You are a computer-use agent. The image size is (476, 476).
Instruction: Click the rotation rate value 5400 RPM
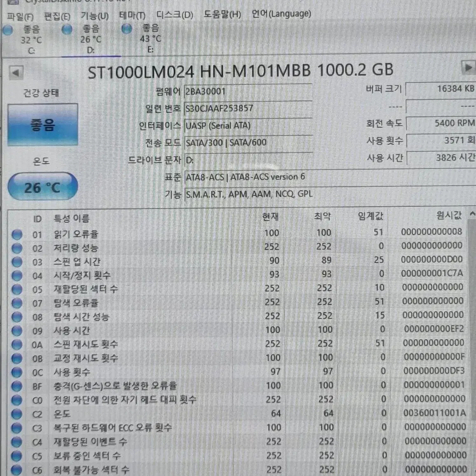(441, 123)
